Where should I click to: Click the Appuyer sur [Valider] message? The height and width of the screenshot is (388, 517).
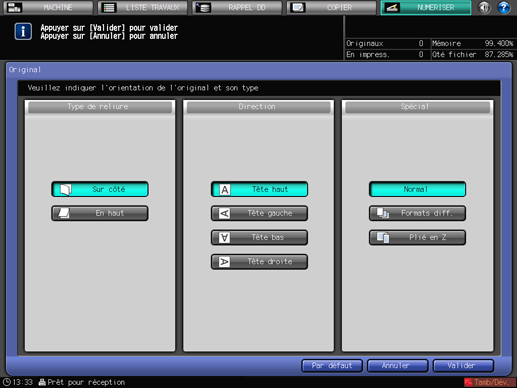point(109,28)
